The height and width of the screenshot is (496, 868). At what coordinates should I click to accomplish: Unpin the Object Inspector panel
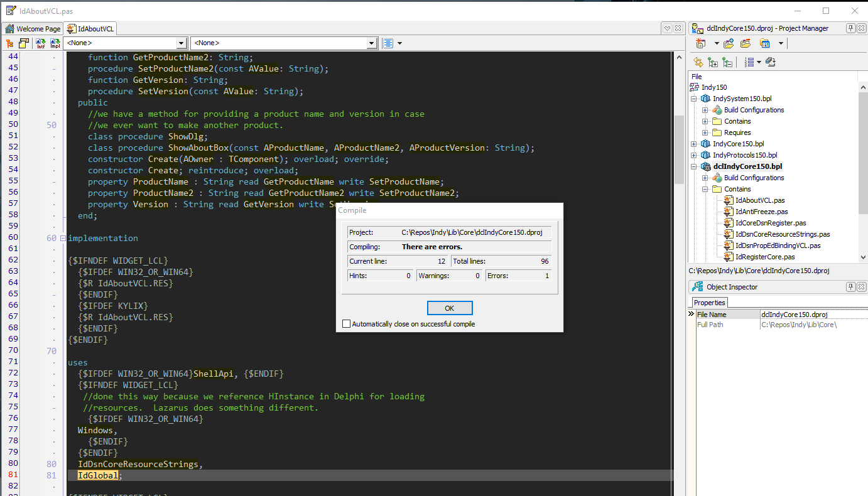(850, 287)
